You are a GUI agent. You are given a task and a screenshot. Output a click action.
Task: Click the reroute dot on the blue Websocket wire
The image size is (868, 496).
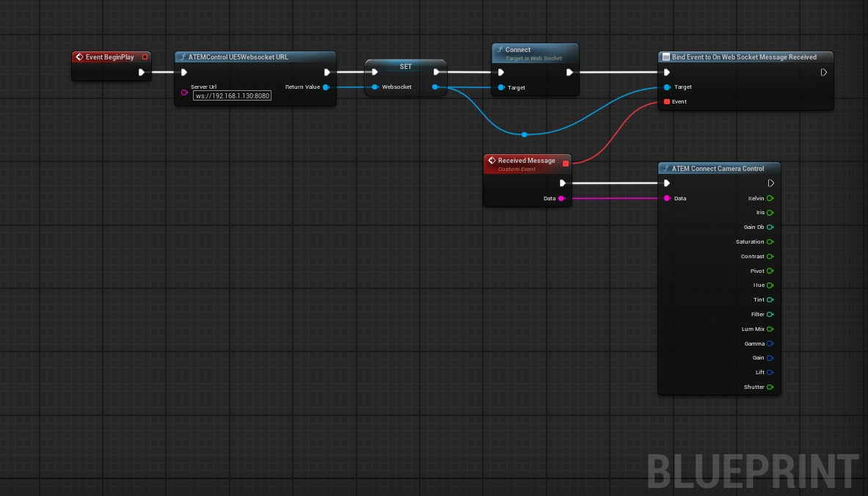524,134
